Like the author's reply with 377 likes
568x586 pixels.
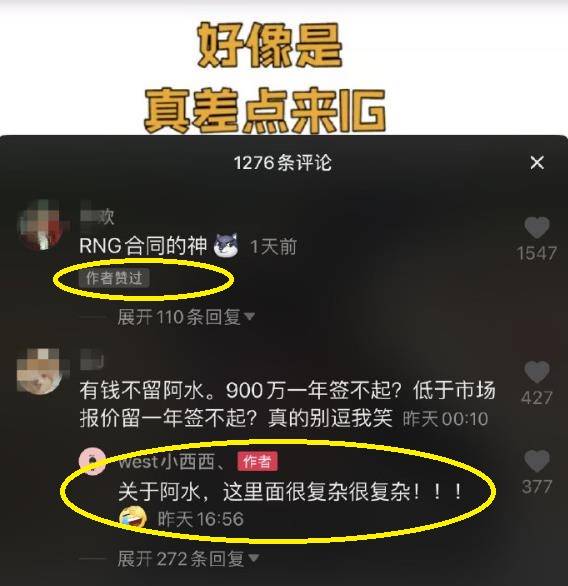point(537,461)
